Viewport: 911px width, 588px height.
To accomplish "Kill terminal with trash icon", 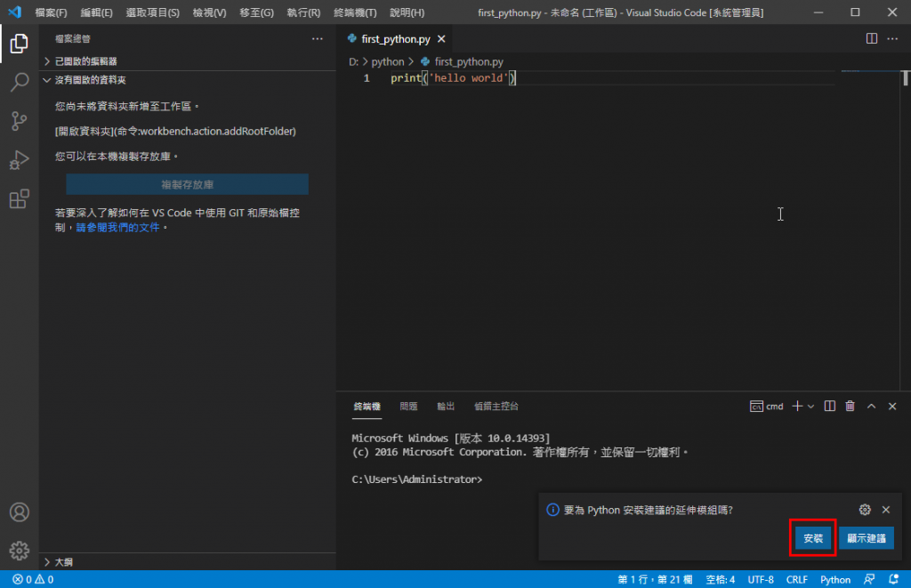I will tap(850, 407).
